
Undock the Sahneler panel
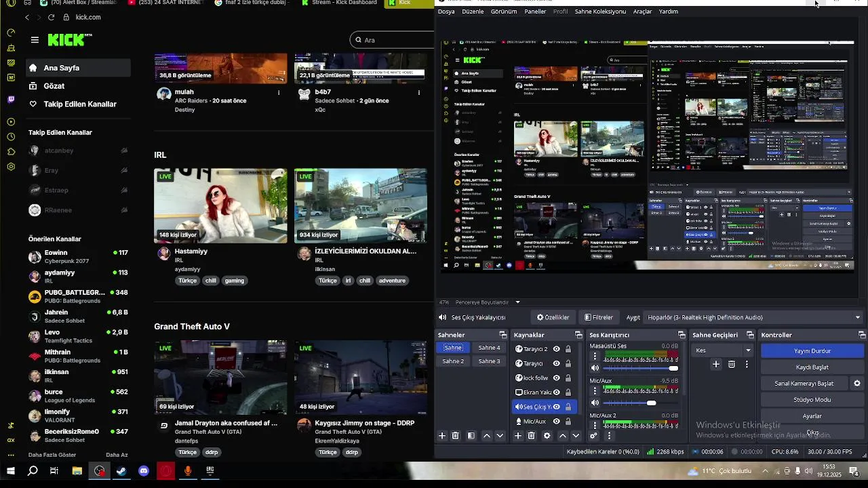[502, 335]
